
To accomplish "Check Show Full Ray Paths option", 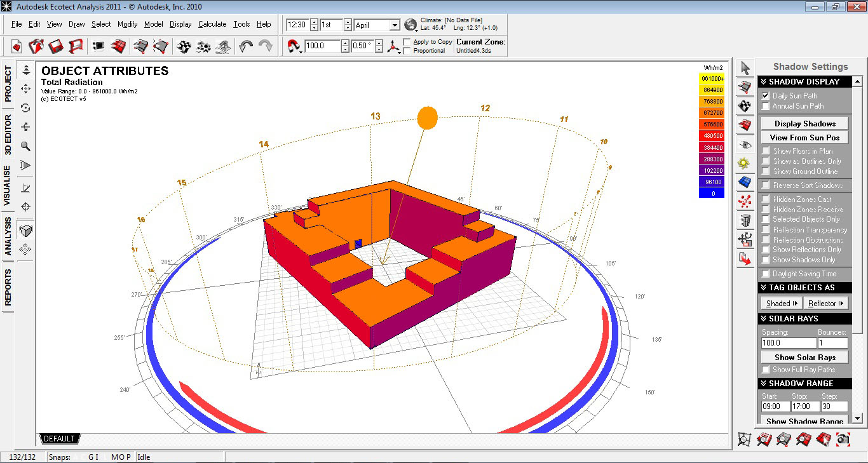I will [x=766, y=370].
